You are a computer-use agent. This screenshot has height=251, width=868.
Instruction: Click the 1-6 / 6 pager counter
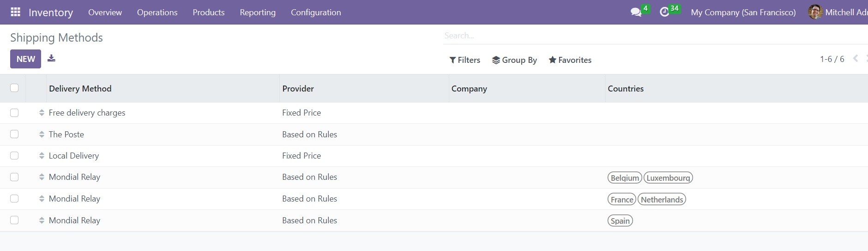(x=832, y=59)
